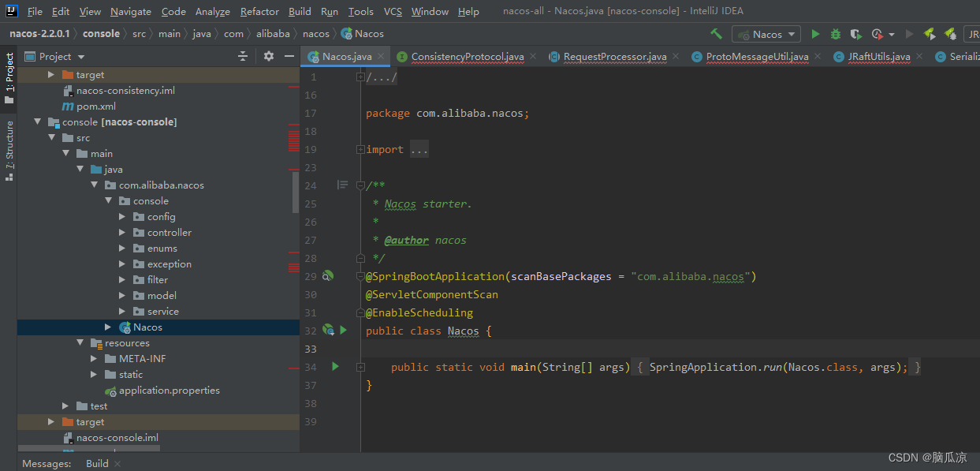This screenshot has width=980, height=471.
Task: Expand the config package in the tree
Action: (122, 217)
